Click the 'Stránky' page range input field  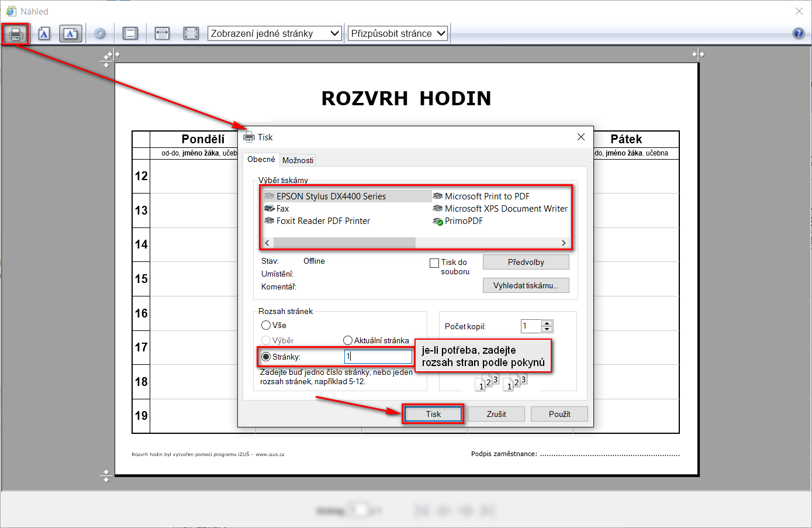coord(378,357)
